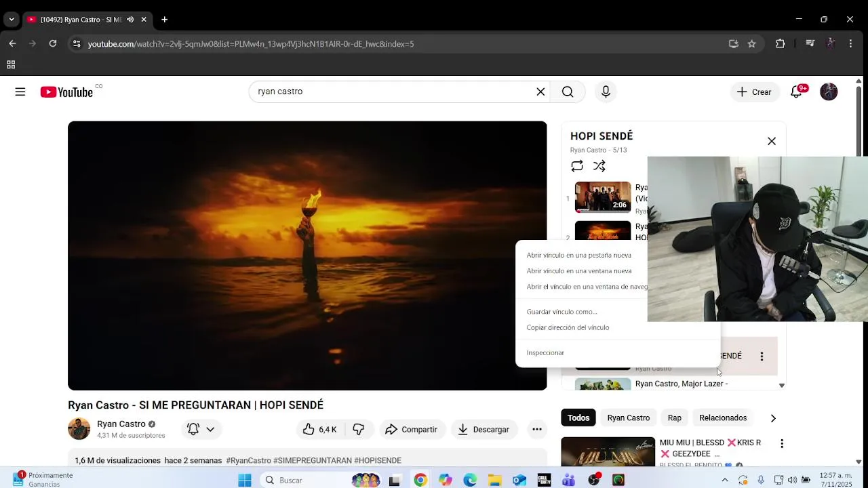Close the HOPI SENDÉ playlist panel

click(x=772, y=141)
